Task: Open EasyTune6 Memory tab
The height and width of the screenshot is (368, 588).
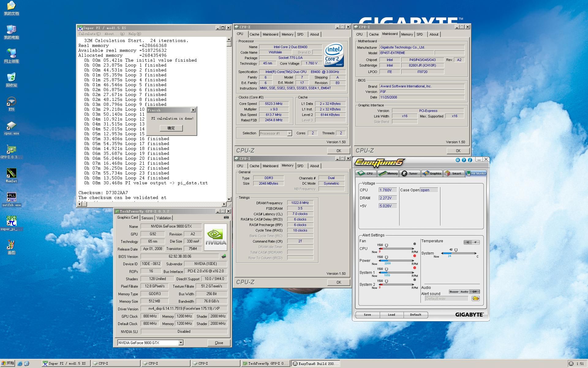Action: pos(388,174)
